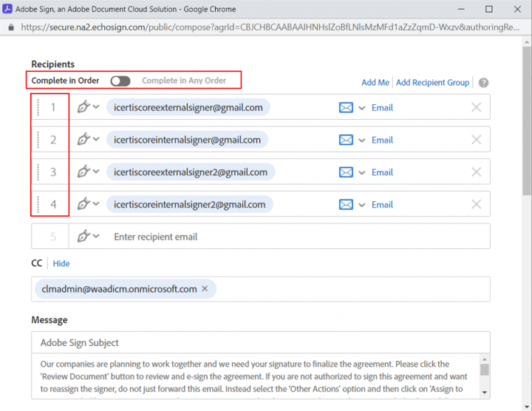
Task: Hide the CC field
Action: tap(61, 263)
